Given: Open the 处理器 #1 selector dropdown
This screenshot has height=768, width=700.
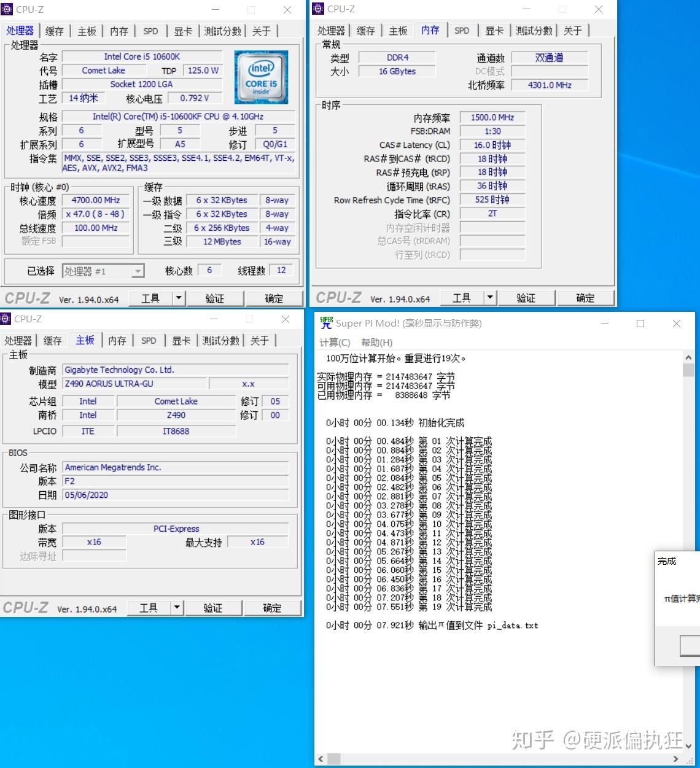Looking at the screenshot, I should (x=138, y=271).
